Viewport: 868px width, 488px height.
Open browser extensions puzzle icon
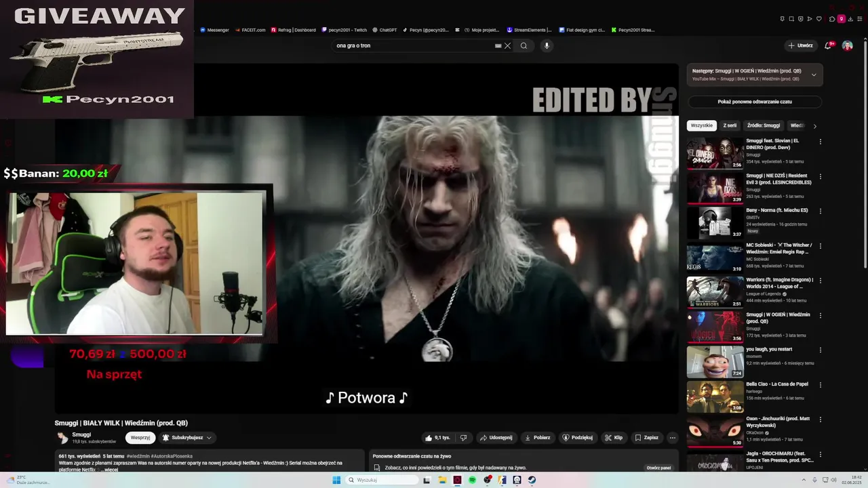pyautogui.click(x=832, y=19)
